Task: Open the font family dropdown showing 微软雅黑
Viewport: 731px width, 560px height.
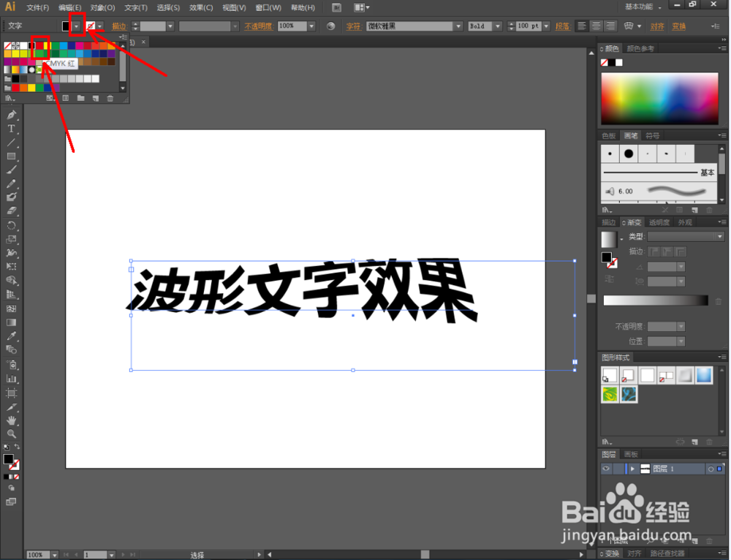Action: (458, 26)
